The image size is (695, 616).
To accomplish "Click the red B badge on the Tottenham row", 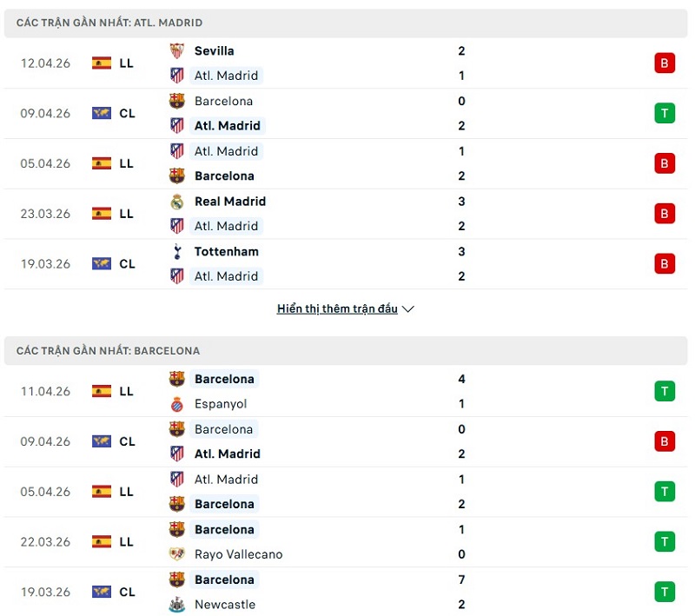I will [665, 263].
